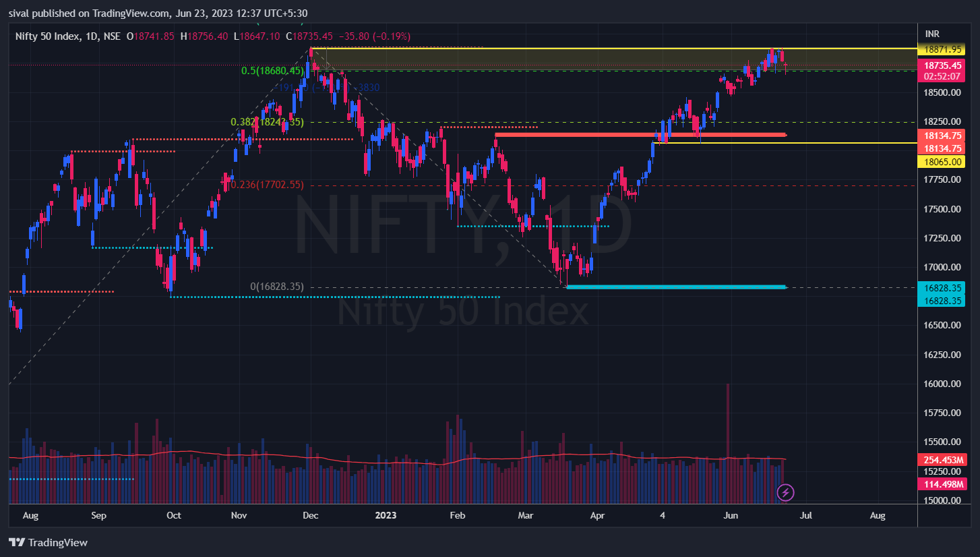Click the Jun label on time axis

pyautogui.click(x=731, y=516)
